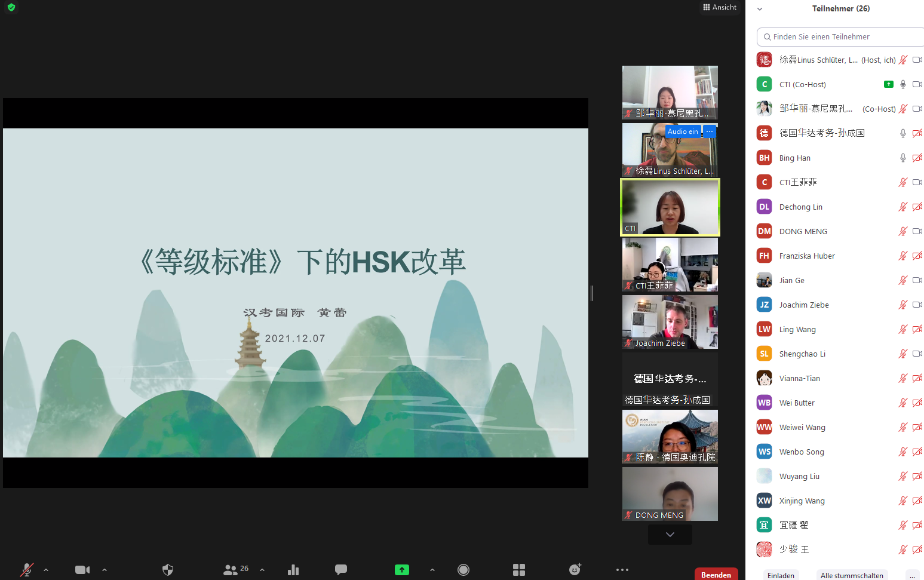
Task: Unmute your microphone in the bottom toolbar
Action: (27, 570)
